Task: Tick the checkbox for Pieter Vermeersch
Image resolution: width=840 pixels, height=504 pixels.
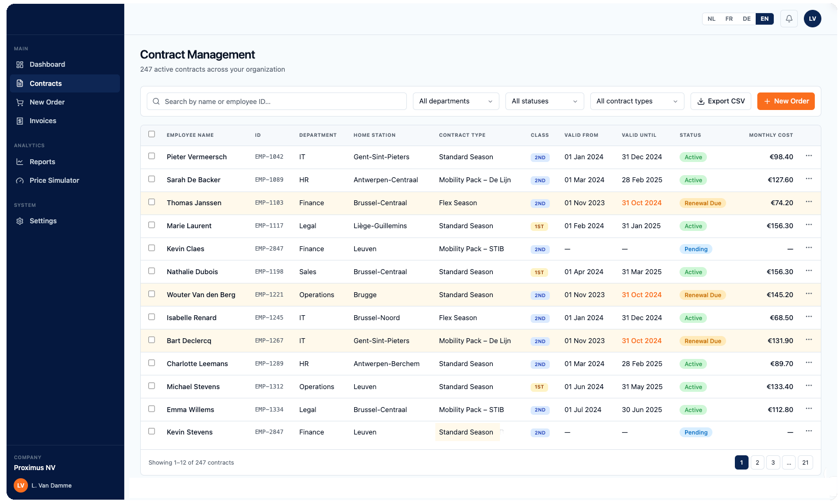Action: [152, 156]
